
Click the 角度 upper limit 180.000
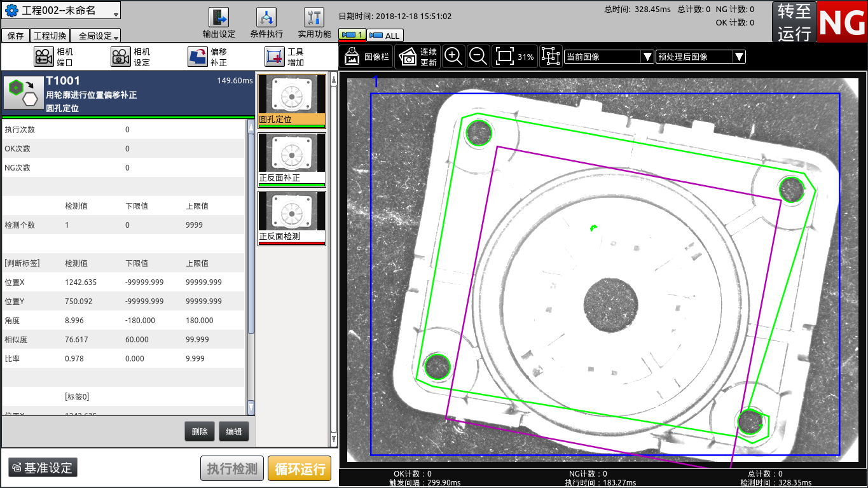click(x=200, y=320)
